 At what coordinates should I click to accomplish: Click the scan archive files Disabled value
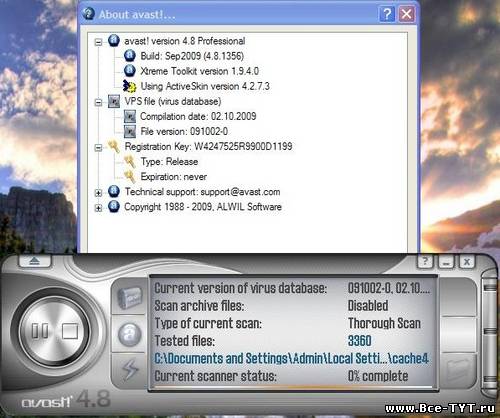[x=368, y=305]
